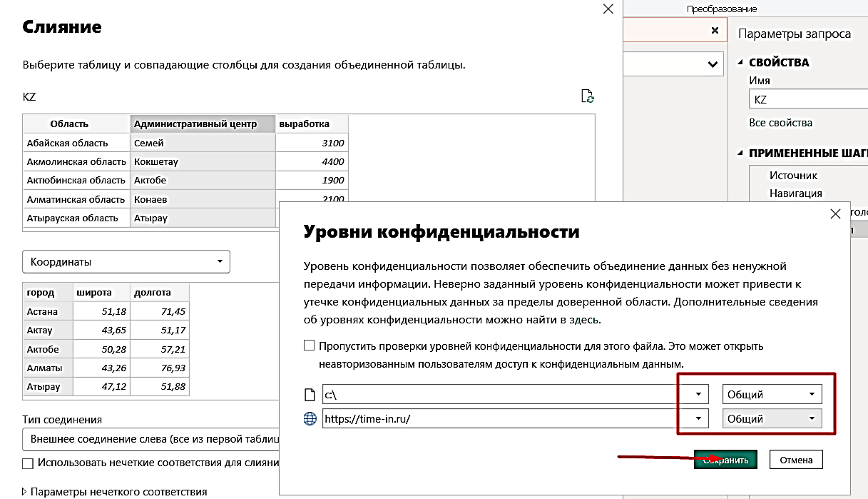Screen dimensions: 868x499
Task: Click the file icon next to c:\
Action: (310, 394)
